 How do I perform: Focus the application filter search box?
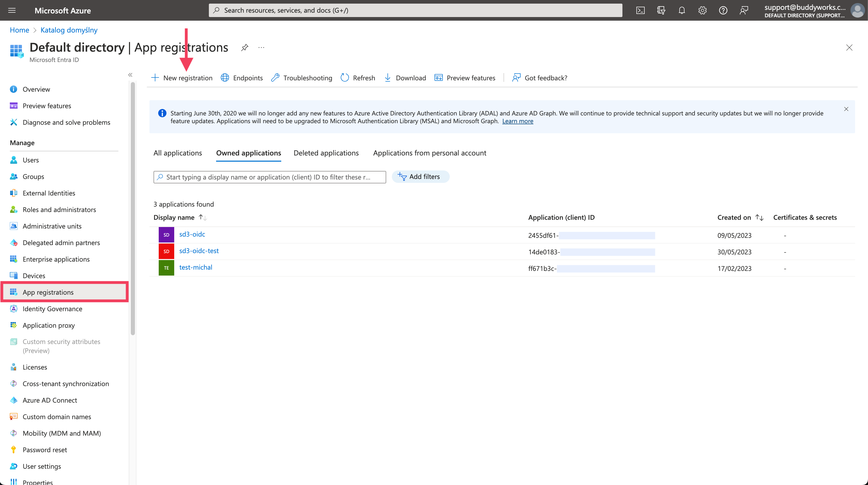coord(270,177)
